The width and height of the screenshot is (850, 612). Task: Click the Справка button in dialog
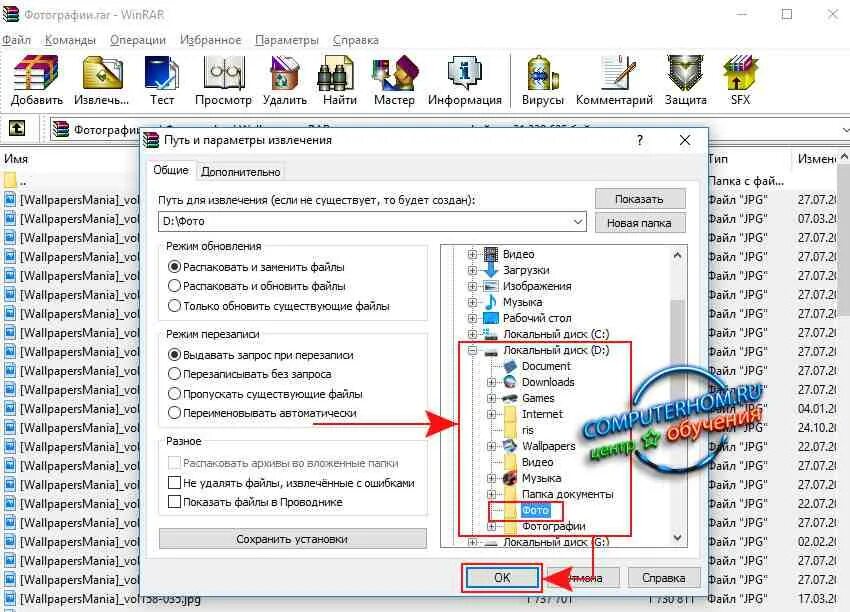click(664, 578)
